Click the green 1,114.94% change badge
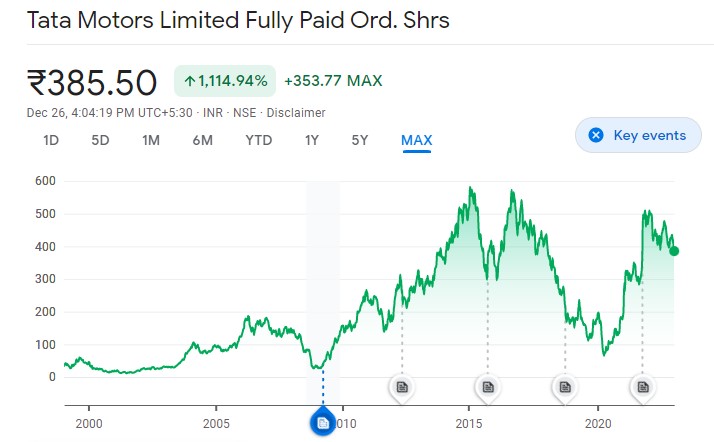The image size is (714, 442). click(x=225, y=81)
